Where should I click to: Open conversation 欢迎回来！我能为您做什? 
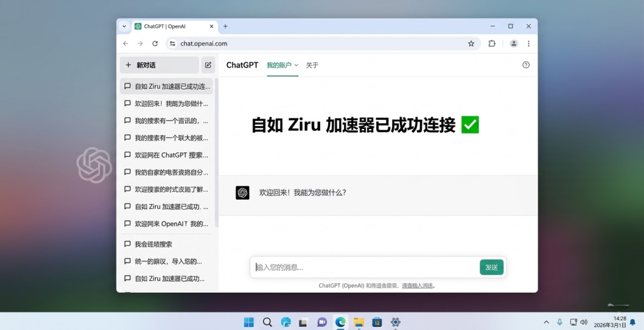166,104
